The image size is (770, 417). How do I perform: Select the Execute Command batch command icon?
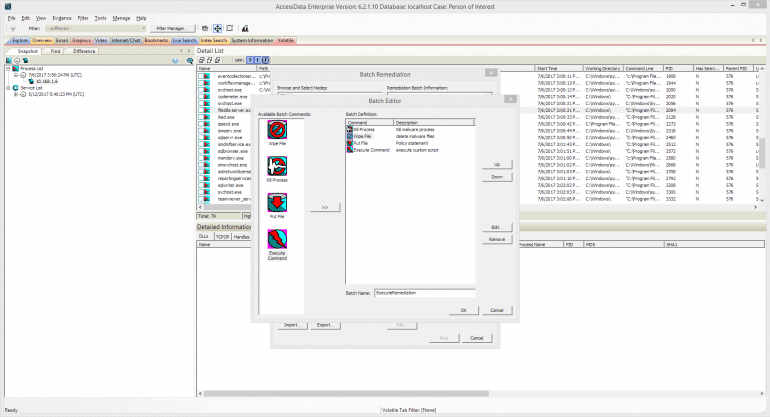click(x=277, y=239)
